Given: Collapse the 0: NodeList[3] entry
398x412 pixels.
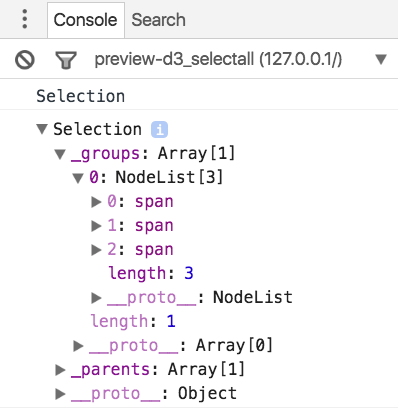Looking at the screenshot, I should (x=78, y=178).
